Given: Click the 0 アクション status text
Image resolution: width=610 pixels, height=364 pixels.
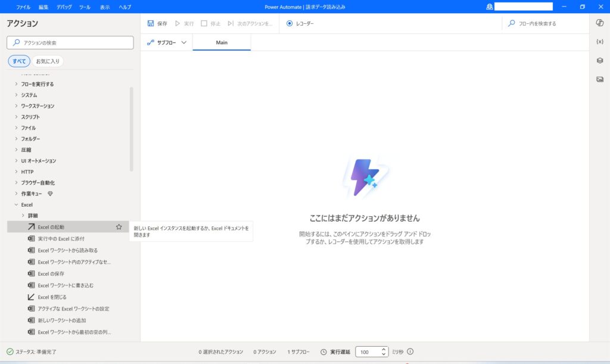Looking at the screenshot, I should 264,351.
